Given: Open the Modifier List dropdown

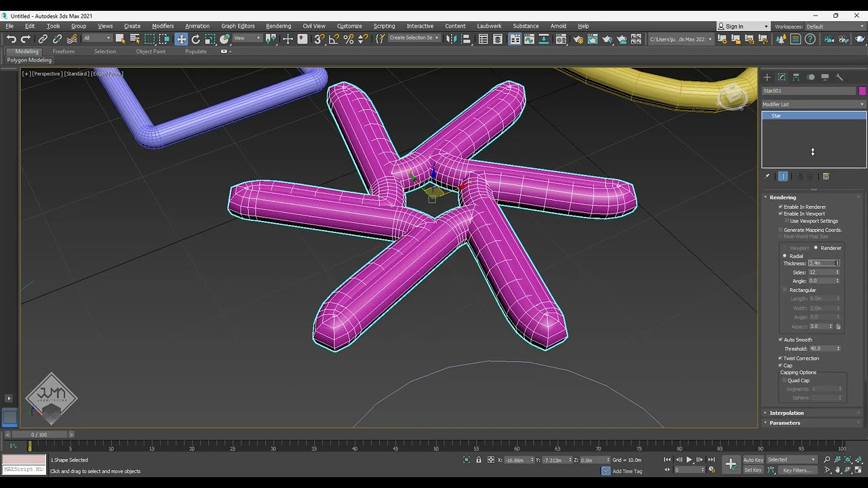Looking at the screenshot, I should (814, 104).
